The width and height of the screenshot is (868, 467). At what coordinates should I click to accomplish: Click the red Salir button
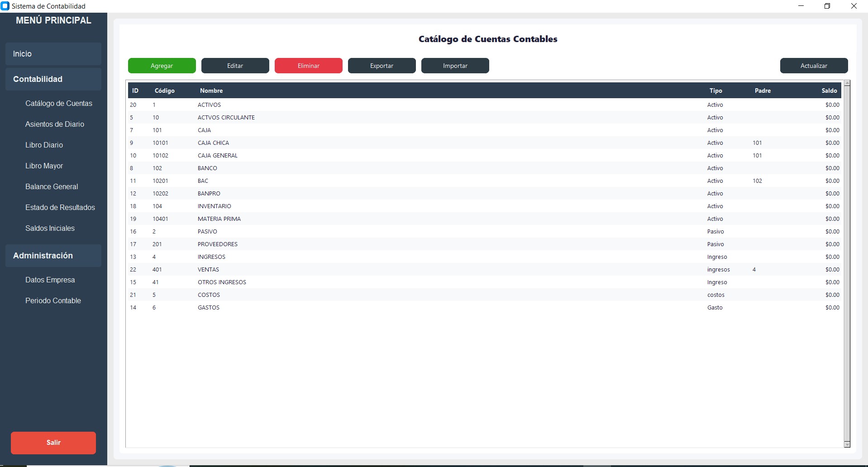click(53, 443)
